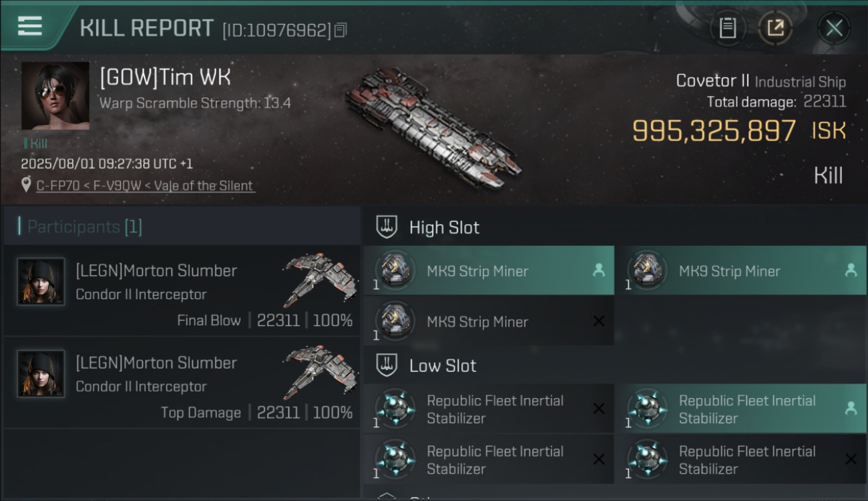This screenshot has width=868, height=501.
Task: Expand the Low Slot section header
Action: pyautogui.click(x=614, y=365)
